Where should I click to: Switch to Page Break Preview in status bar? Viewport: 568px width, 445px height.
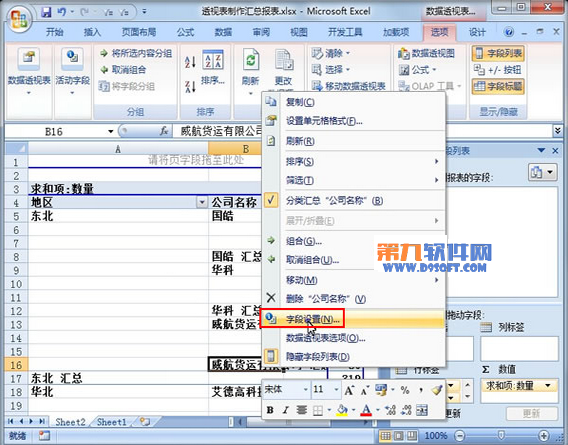coord(412,435)
